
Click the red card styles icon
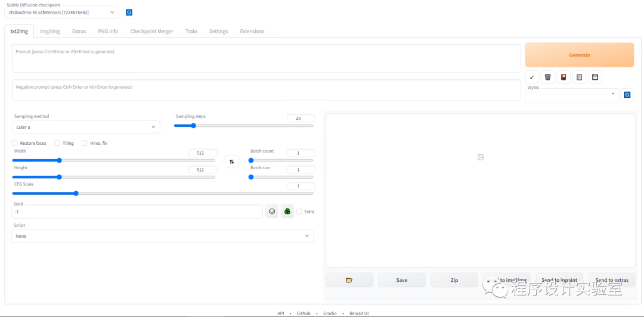(x=563, y=77)
